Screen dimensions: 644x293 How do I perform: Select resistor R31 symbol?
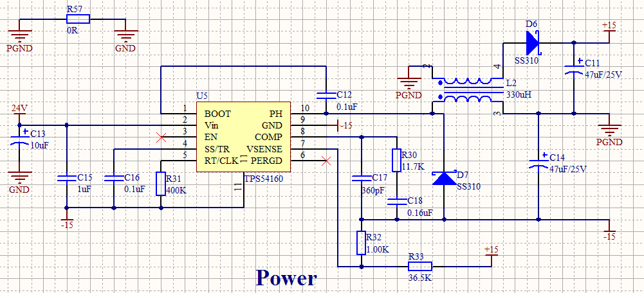pos(161,184)
